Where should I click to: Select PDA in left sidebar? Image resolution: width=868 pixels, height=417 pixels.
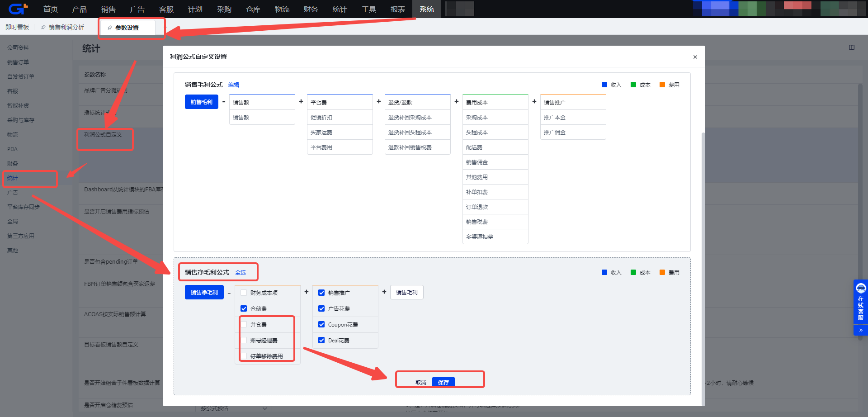coord(12,149)
